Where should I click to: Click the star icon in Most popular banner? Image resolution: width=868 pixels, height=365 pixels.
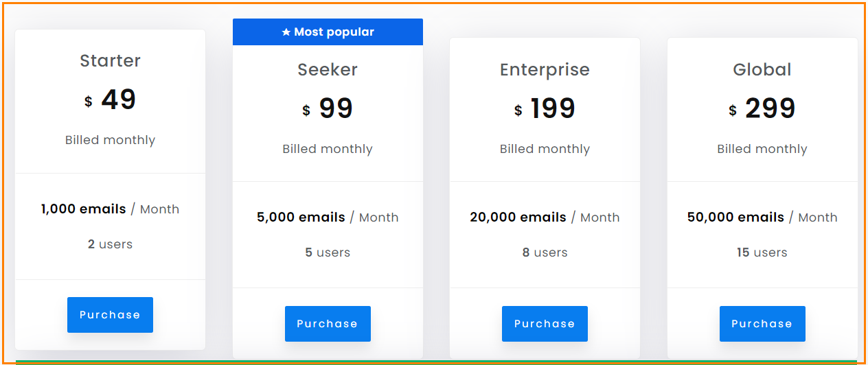(x=286, y=32)
